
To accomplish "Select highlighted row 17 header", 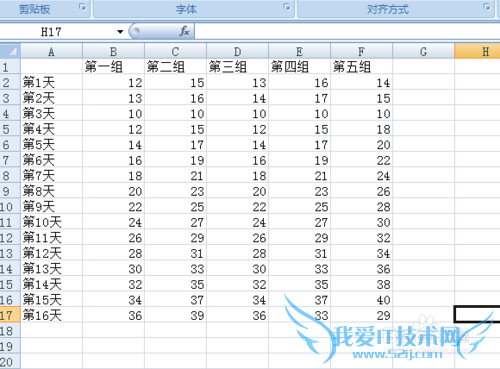I will pos(10,315).
